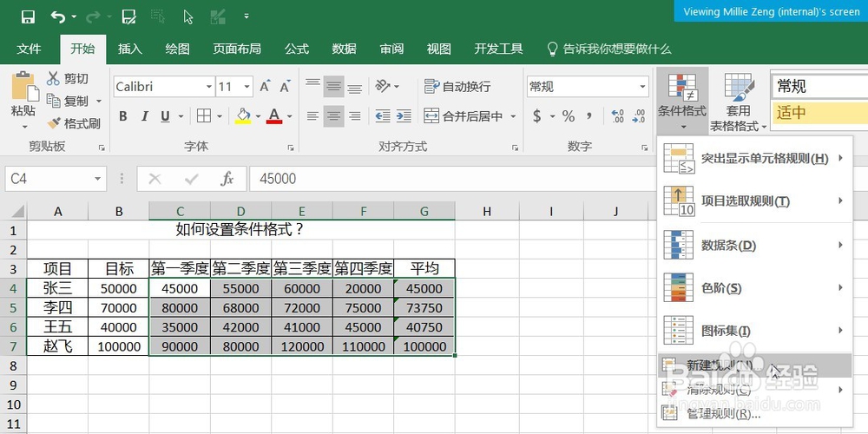The width and height of the screenshot is (868, 434).
Task: Click the formula bar showing 45000
Action: point(451,179)
